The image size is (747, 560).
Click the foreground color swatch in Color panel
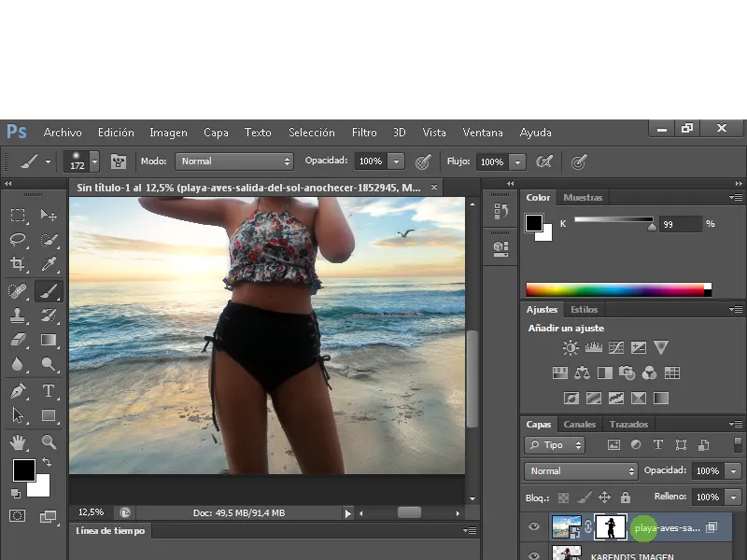(x=534, y=222)
